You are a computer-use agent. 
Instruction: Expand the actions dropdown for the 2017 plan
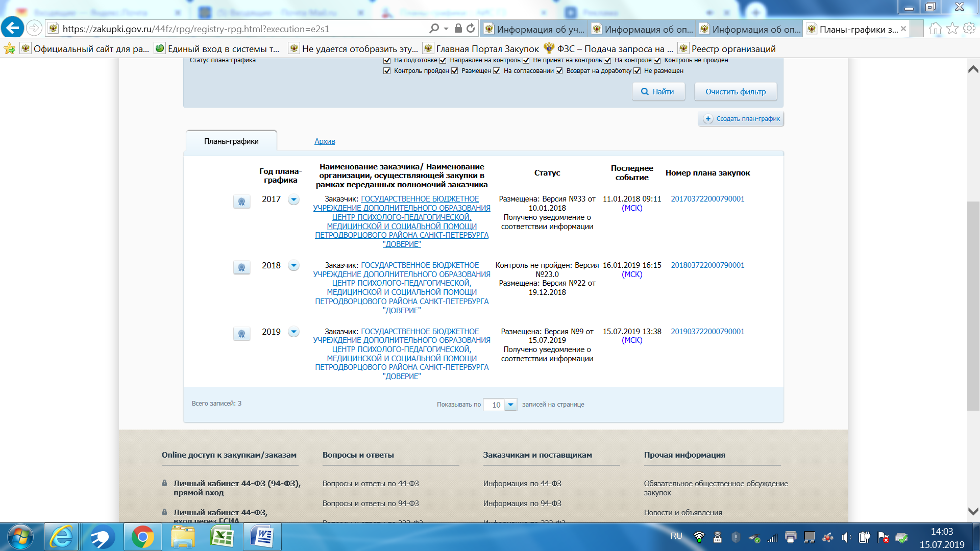(x=293, y=199)
